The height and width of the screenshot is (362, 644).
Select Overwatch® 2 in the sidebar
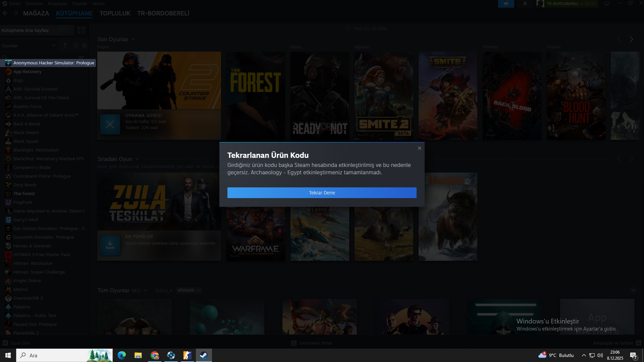click(x=28, y=298)
